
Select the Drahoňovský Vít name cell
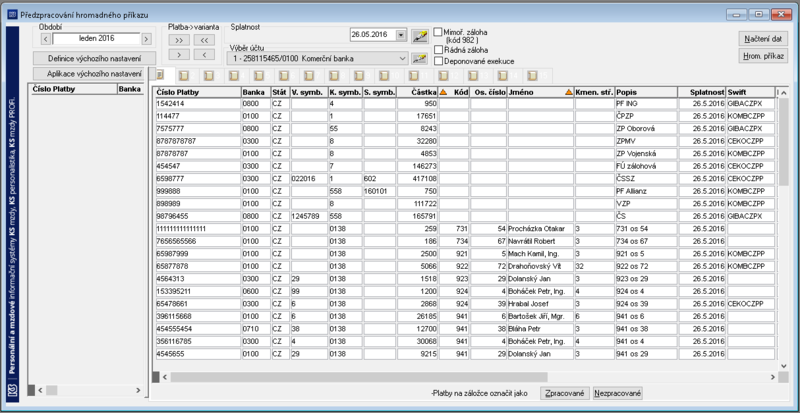[540, 266]
